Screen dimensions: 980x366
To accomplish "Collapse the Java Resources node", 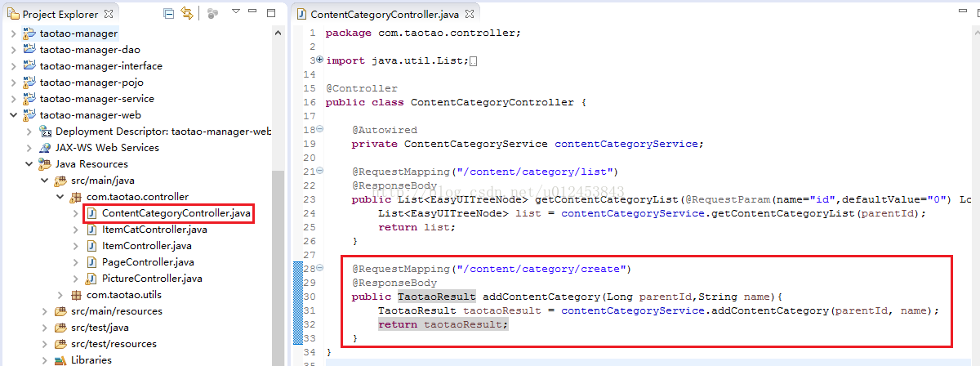I will pos(29,164).
